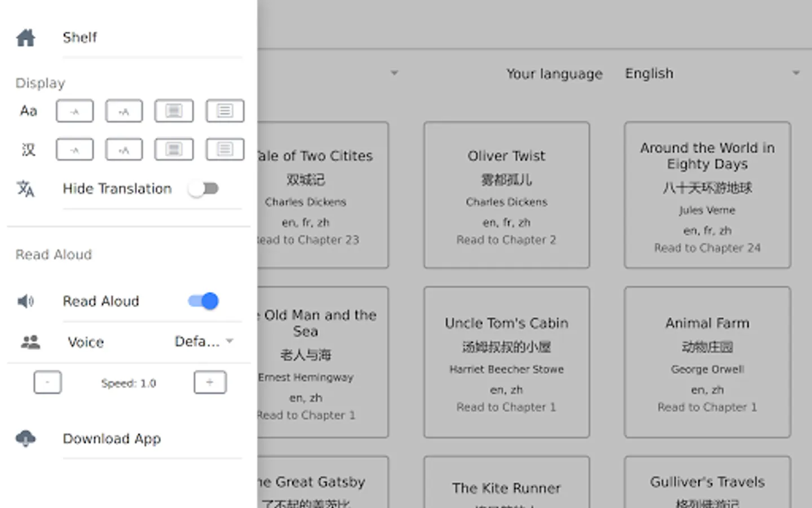This screenshot has width=812, height=508.
Task: Click the dropdown arrow at right of English
Action: click(796, 73)
